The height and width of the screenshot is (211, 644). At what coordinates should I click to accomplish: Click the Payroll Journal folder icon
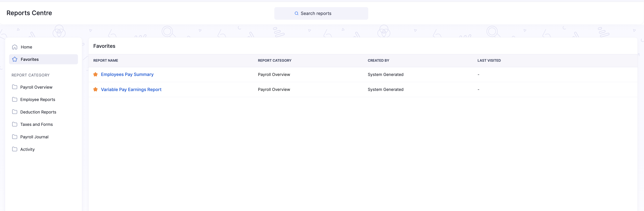tap(15, 137)
